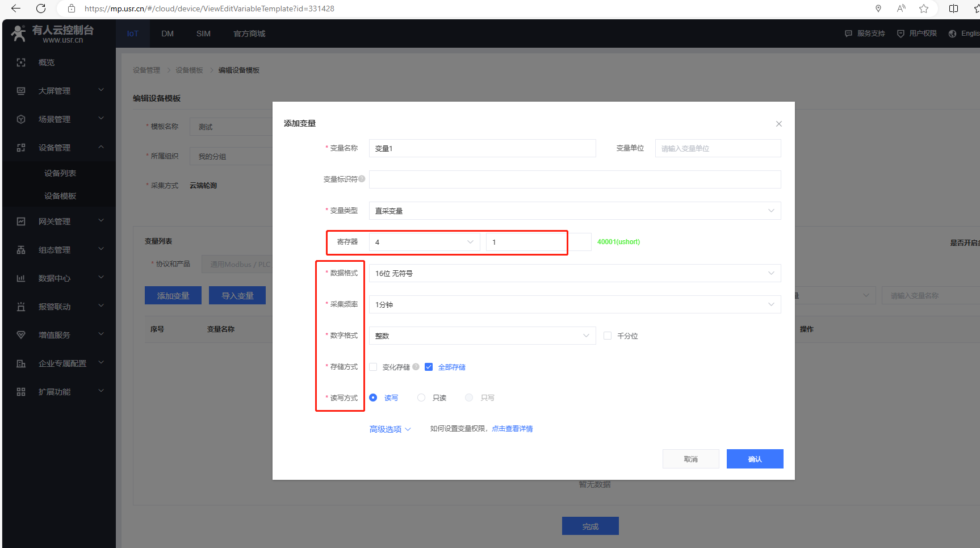Open 设备列表 in the sidebar menu

(60, 173)
